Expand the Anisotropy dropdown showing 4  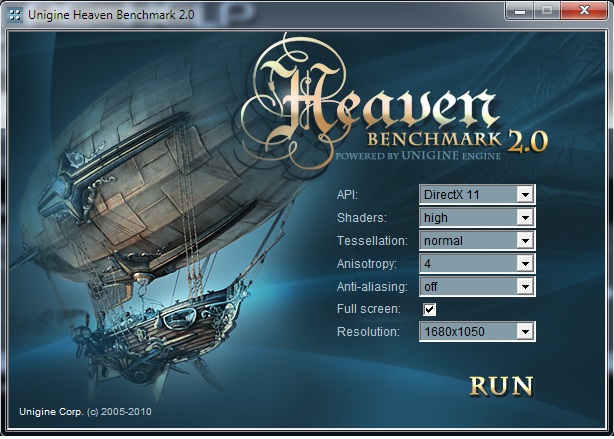tap(477, 264)
